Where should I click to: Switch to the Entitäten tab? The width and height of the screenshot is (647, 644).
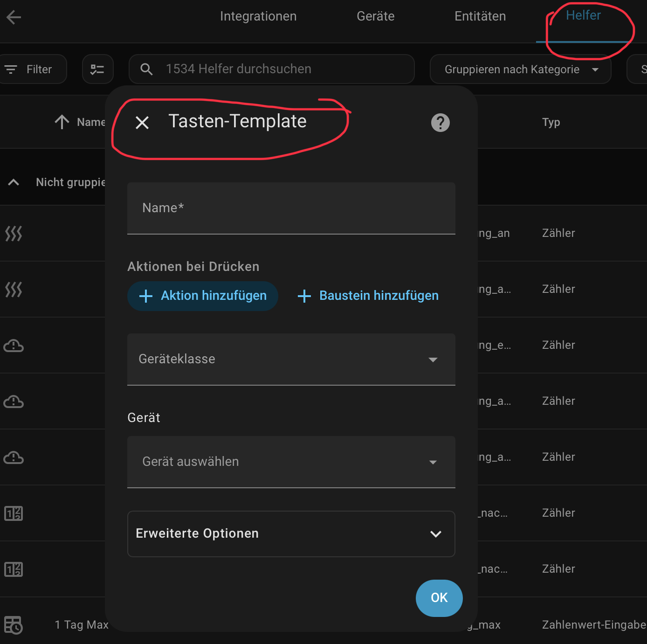(480, 16)
